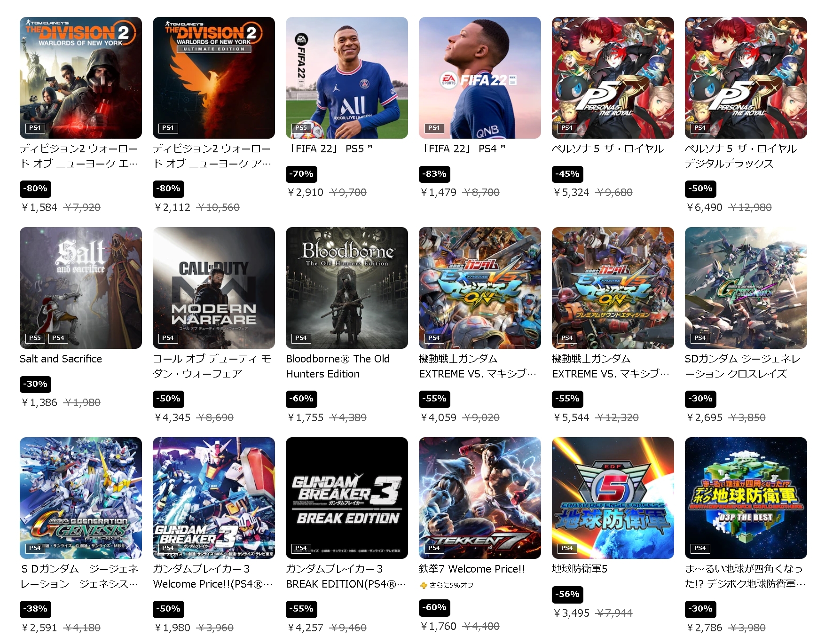Open the FIFA 22 PS5 cover thumbnail

(x=347, y=78)
